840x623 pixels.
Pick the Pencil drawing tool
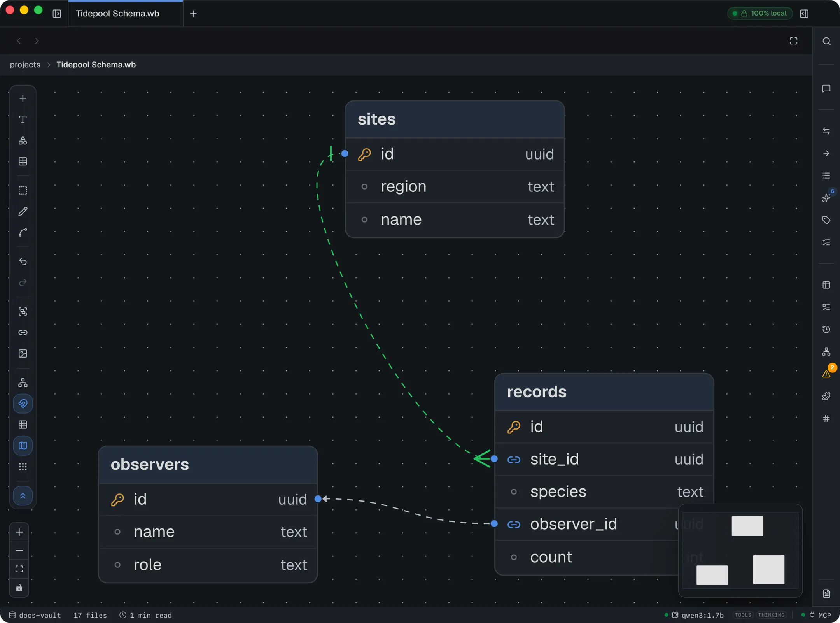pyautogui.click(x=23, y=212)
